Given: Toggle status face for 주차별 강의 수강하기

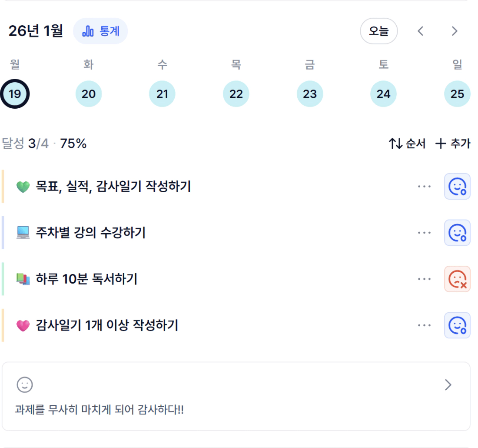Looking at the screenshot, I should pyautogui.click(x=457, y=233).
